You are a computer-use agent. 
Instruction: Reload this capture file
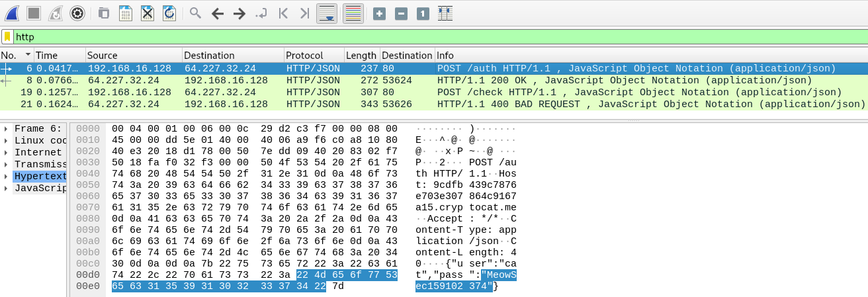[169, 13]
